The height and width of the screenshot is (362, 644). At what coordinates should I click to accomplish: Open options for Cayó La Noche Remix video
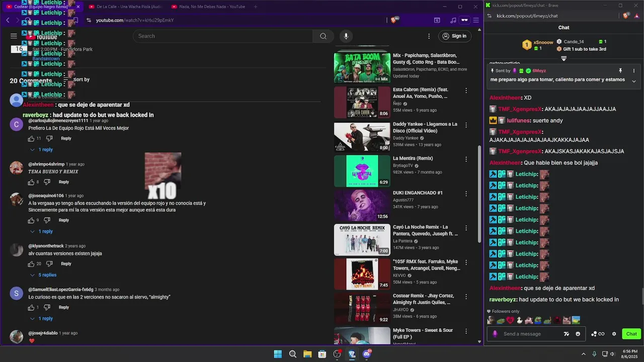pos(466,228)
